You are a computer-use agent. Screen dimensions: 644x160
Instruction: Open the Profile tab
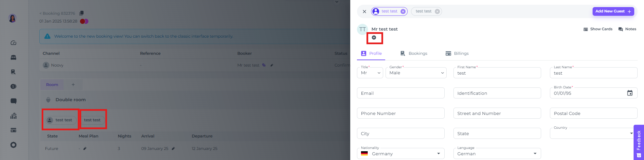[x=371, y=53]
